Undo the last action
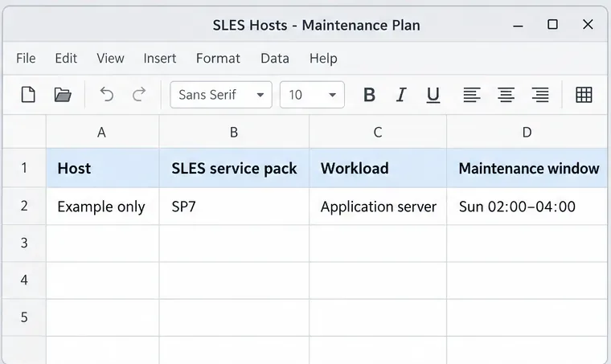Screen dimensions: 611x364 tap(106, 95)
